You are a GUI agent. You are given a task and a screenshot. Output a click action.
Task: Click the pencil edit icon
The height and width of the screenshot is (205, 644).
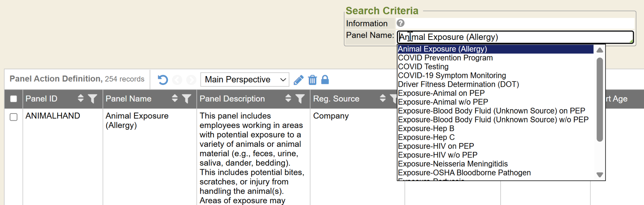point(298,80)
